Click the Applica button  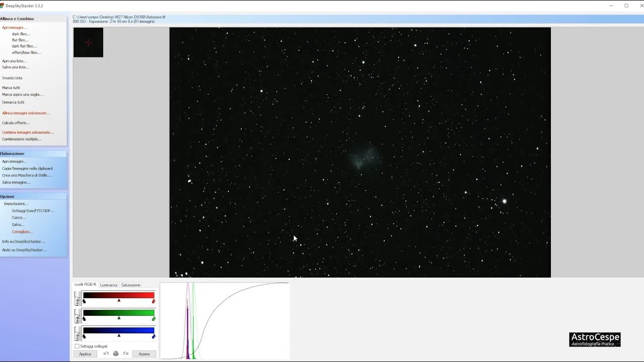point(85,354)
